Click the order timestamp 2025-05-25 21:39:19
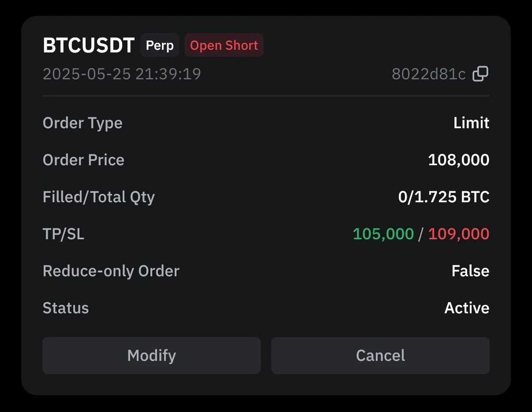 click(x=122, y=74)
